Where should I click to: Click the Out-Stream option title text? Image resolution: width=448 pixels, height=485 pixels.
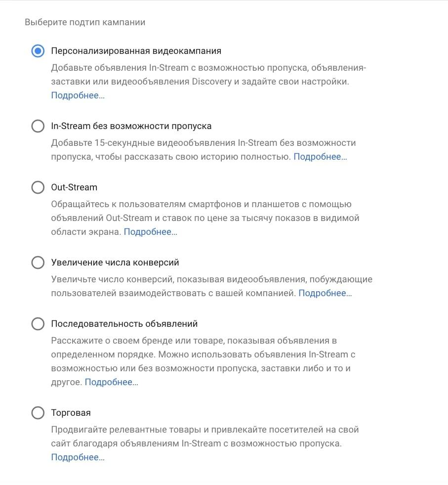pos(74,187)
